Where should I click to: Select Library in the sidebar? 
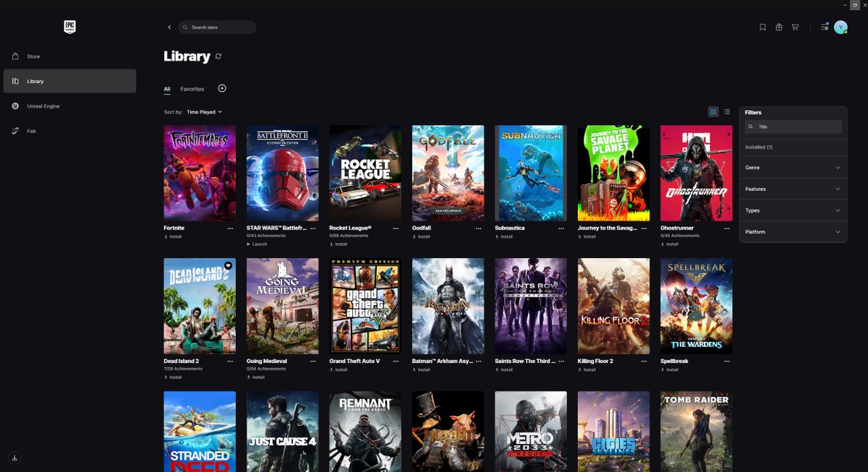click(x=69, y=81)
